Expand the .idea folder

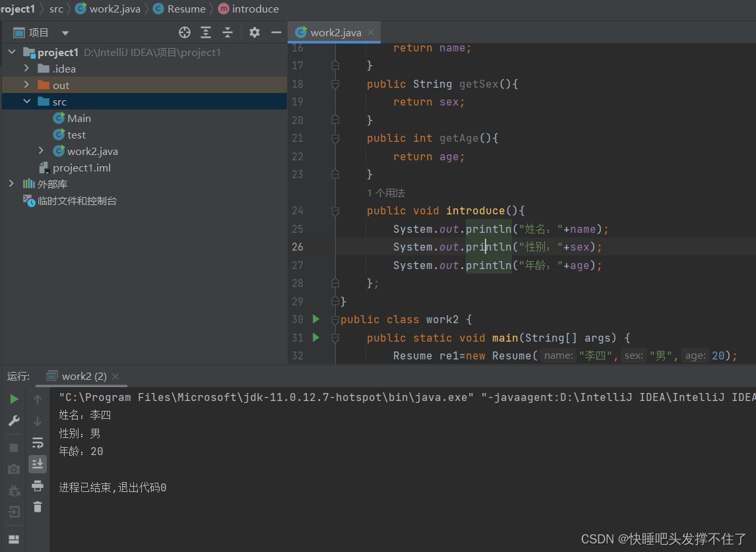pos(26,69)
